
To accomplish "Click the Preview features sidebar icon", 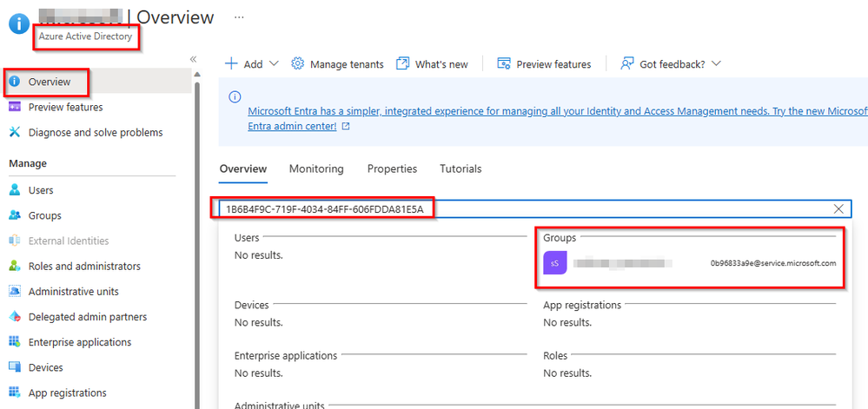I will pos(15,107).
